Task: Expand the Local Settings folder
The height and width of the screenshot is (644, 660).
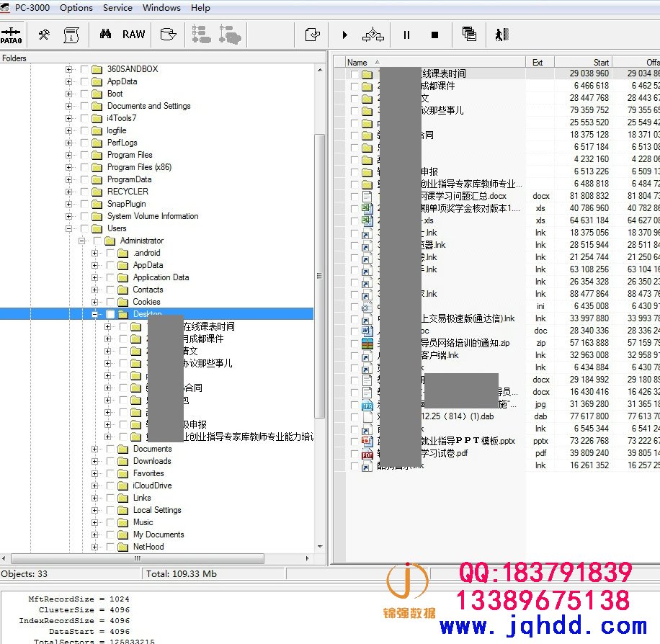Action: (94, 510)
